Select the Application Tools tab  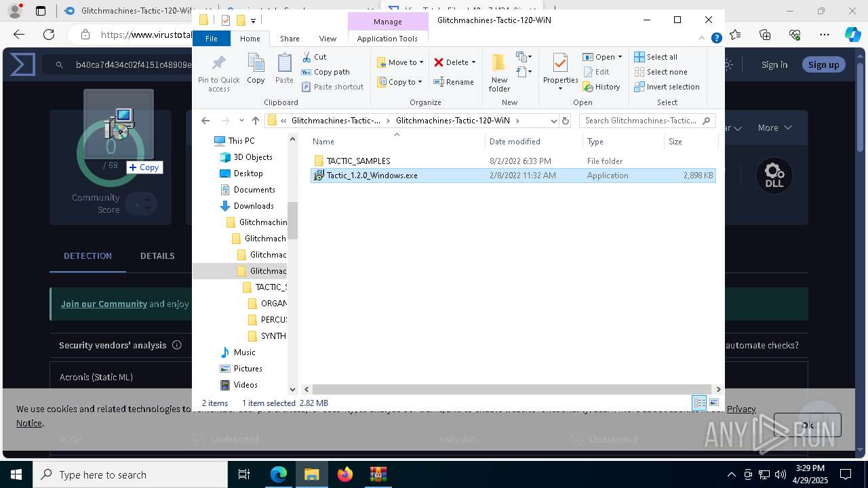387,39
